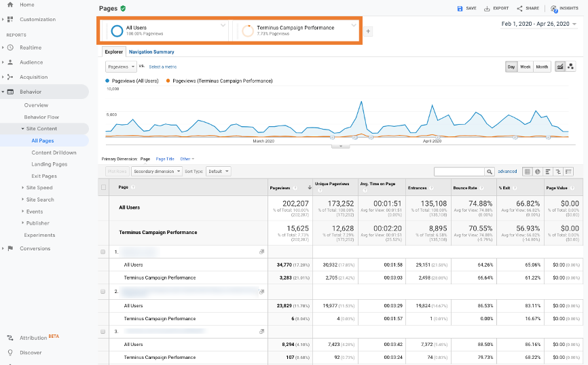Viewport: 588px width, 365px height.
Task: Open Landing Pages report
Action: click(50, 164)
